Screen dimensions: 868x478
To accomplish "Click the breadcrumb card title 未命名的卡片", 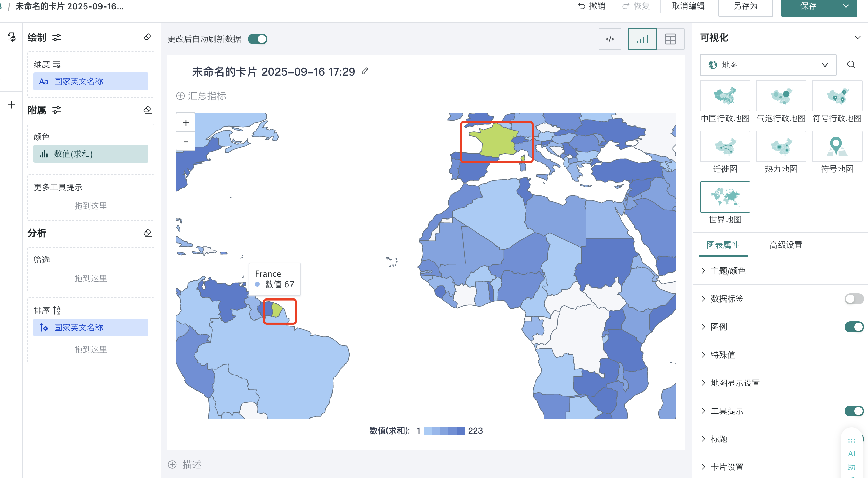I will click(70, 6).
